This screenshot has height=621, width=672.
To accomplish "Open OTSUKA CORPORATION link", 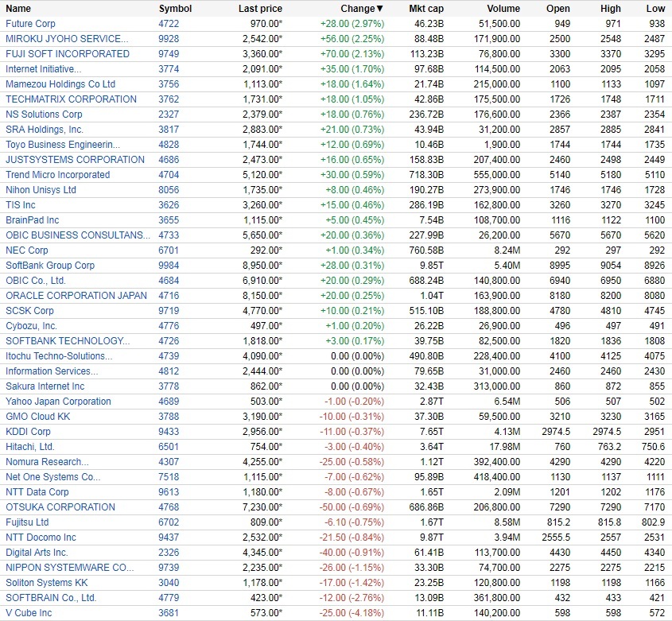I will (60, 507).
